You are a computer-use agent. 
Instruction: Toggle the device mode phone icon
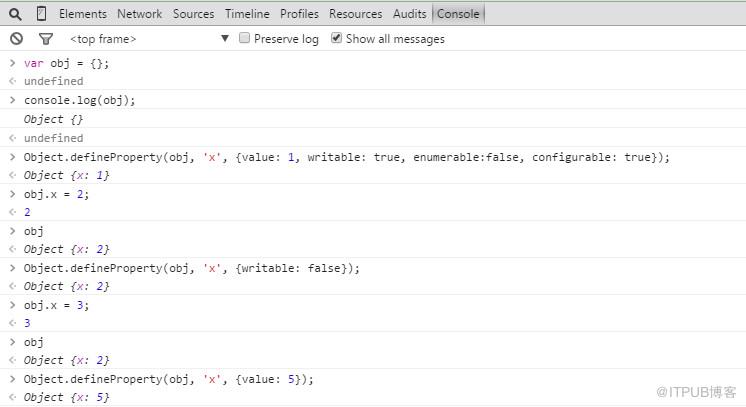(41, 14)
